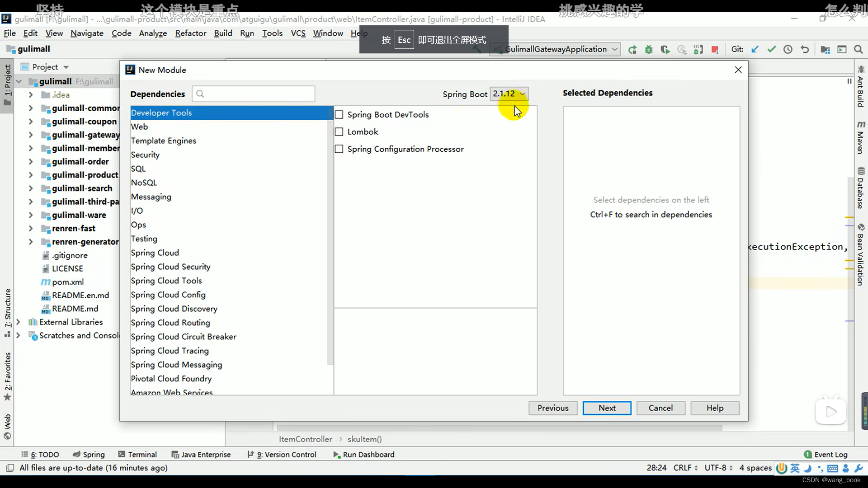Click the Git Revert undo icon
The height and width of the screenshot is (488, 868).
[805, 49]
